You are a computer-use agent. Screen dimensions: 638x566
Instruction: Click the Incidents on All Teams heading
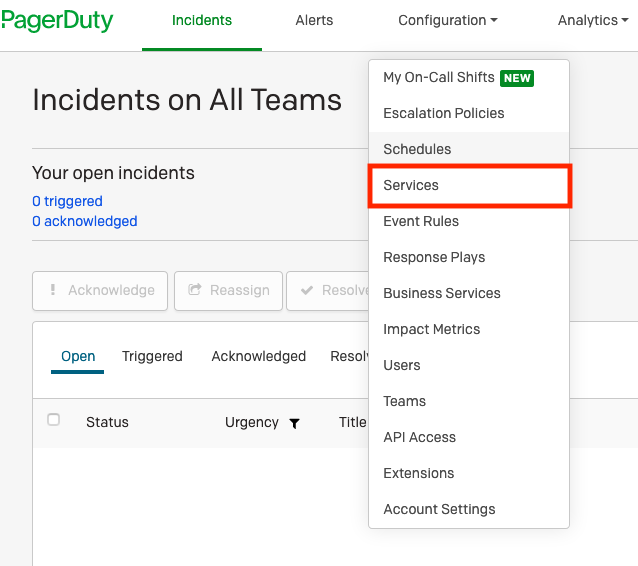point(187,100)
